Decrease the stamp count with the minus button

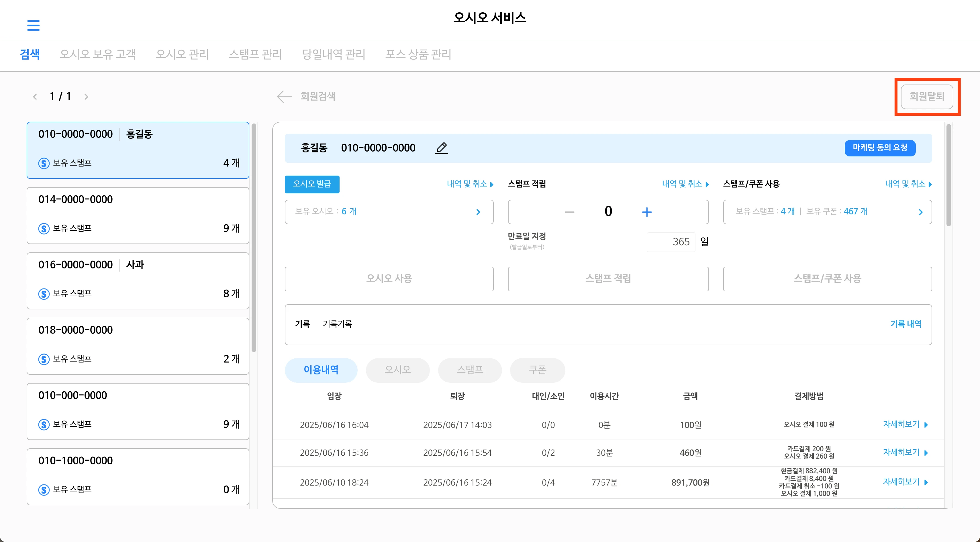pyautogui.click(x=569, y=212)
